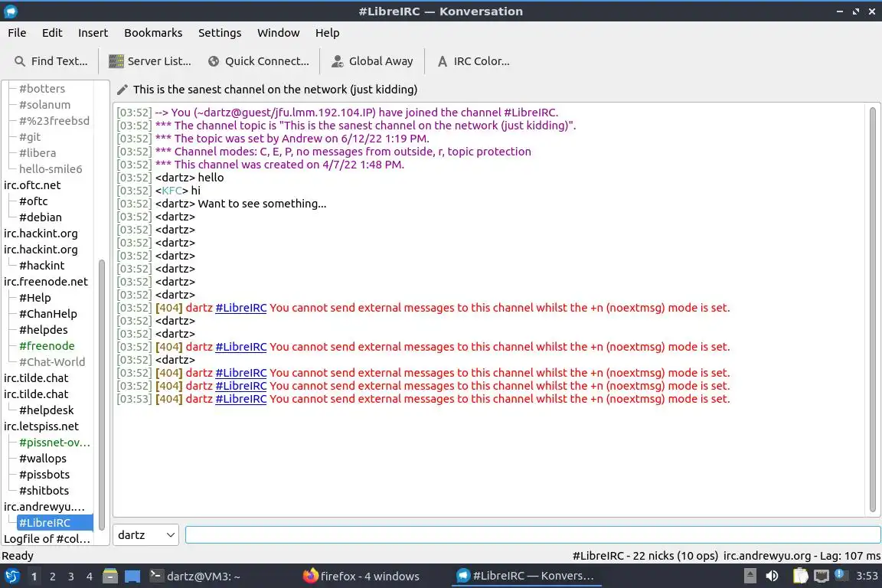Click the Konversation taskbar entry
This screenshot has height=588, width=882.
tap(527, 577)
